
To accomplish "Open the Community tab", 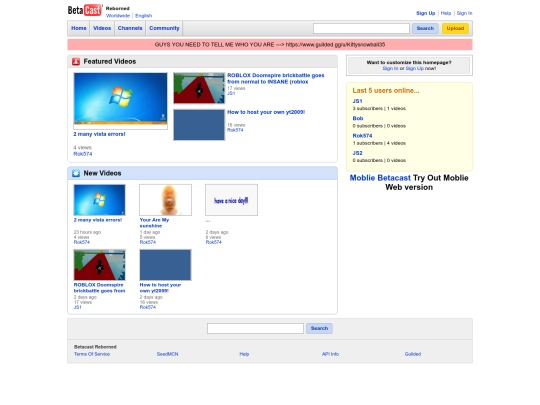I will pyautogui.click(x=164, y=28).
